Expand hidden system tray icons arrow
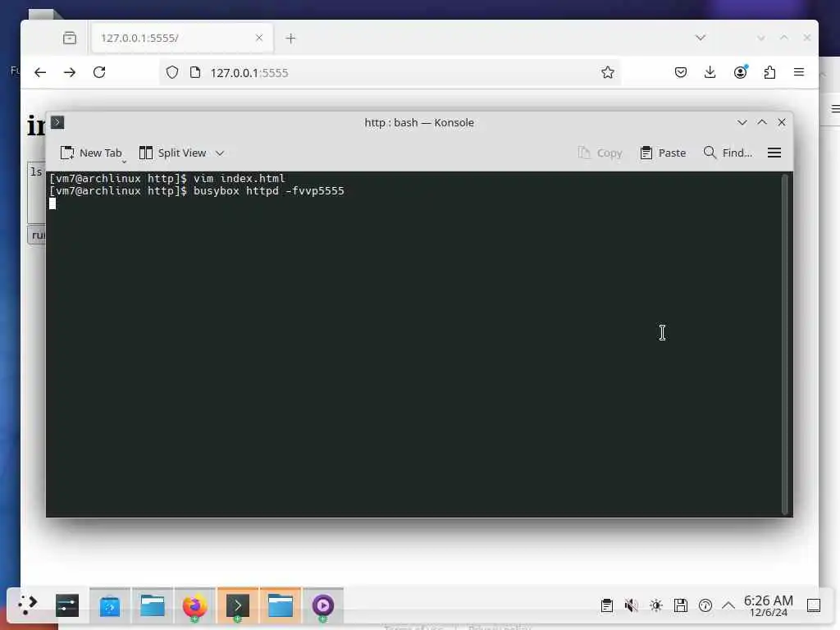Viewport: 840px width, 630px height. (728, 605)
